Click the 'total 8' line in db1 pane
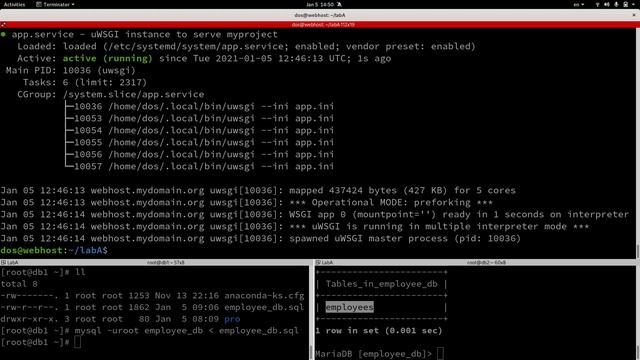640x360 pixels. [19, 284]
